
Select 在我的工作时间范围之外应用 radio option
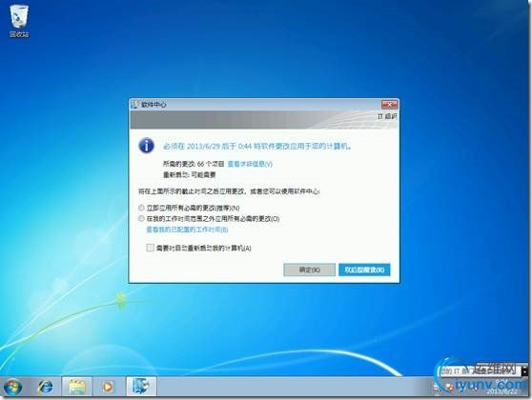click(141, 219)
